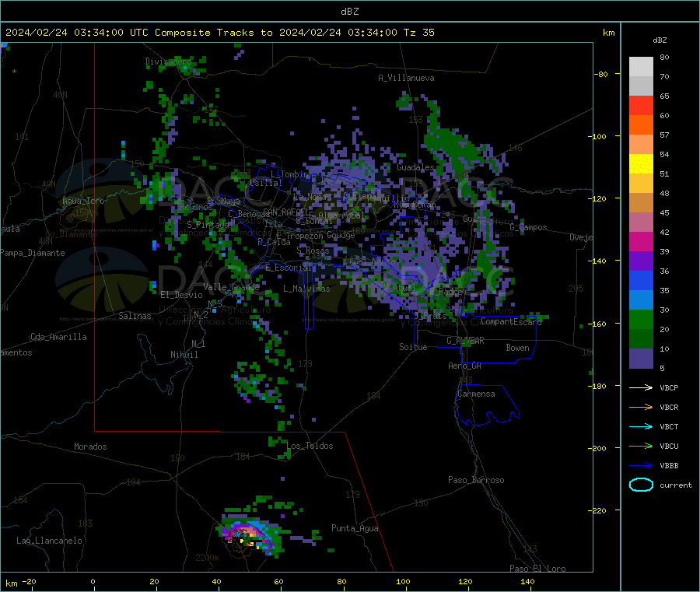Click the VBCP legend label
Screen dimensions: 700x592
coord(669,388)
